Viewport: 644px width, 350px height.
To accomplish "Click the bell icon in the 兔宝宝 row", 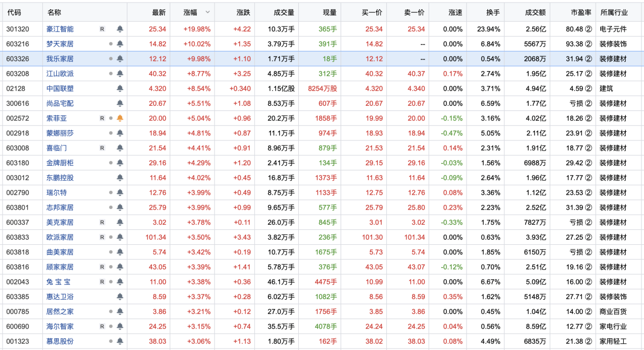I will (x=120, y=282).
